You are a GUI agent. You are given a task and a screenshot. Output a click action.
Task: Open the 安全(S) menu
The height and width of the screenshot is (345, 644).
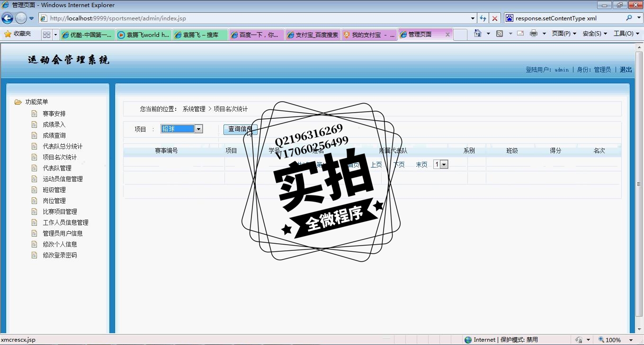click(x=595, y=34)
